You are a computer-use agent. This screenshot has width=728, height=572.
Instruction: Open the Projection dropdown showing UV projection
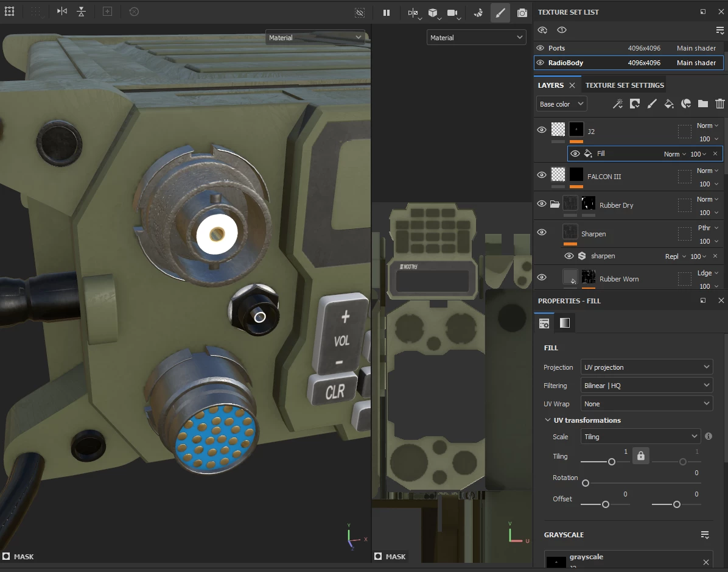[646, 367]
